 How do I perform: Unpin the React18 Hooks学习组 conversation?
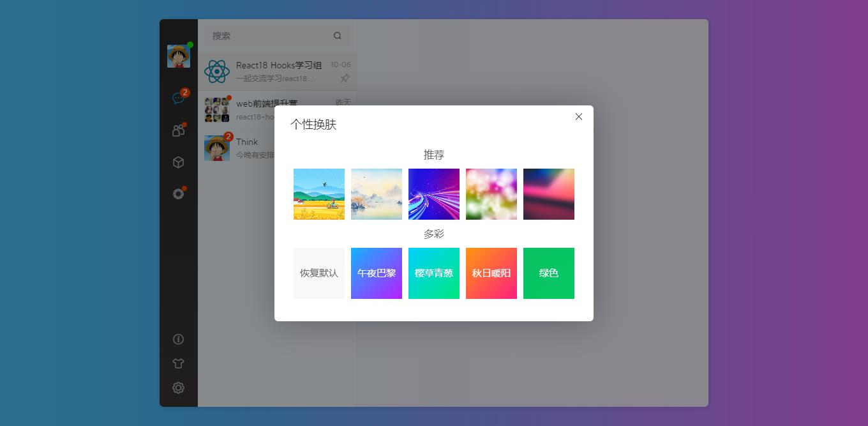click(345, 78)
